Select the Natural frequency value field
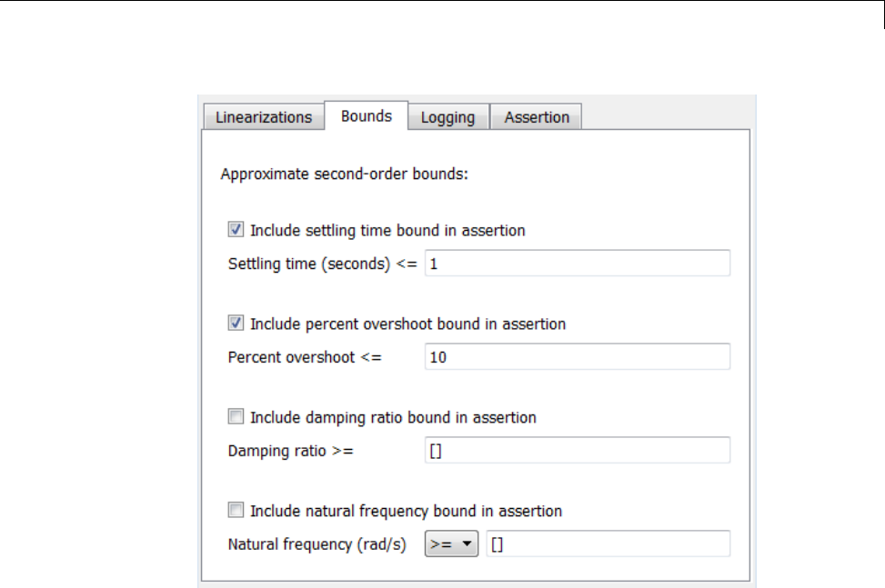 (608, 544)
